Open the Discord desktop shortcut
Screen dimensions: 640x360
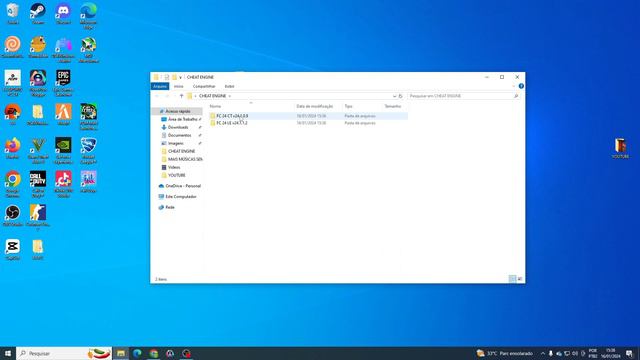click(x=63, y=13)
